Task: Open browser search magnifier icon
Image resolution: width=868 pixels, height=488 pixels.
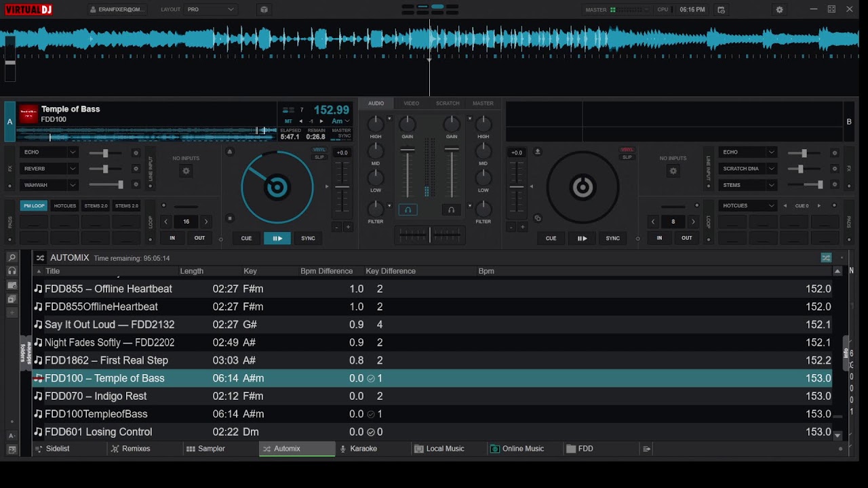Action: 12,258
